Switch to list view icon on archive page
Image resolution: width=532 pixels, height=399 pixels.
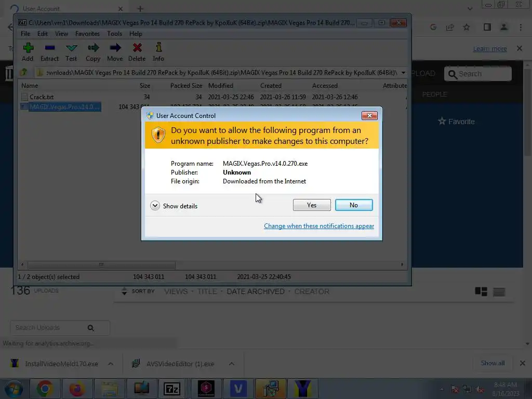click(499, 291)
